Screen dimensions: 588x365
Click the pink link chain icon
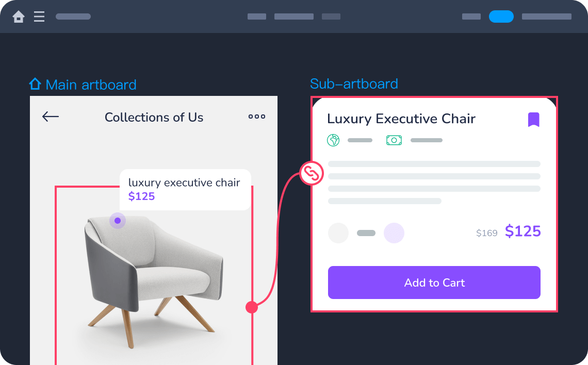(x=312, y=173)
